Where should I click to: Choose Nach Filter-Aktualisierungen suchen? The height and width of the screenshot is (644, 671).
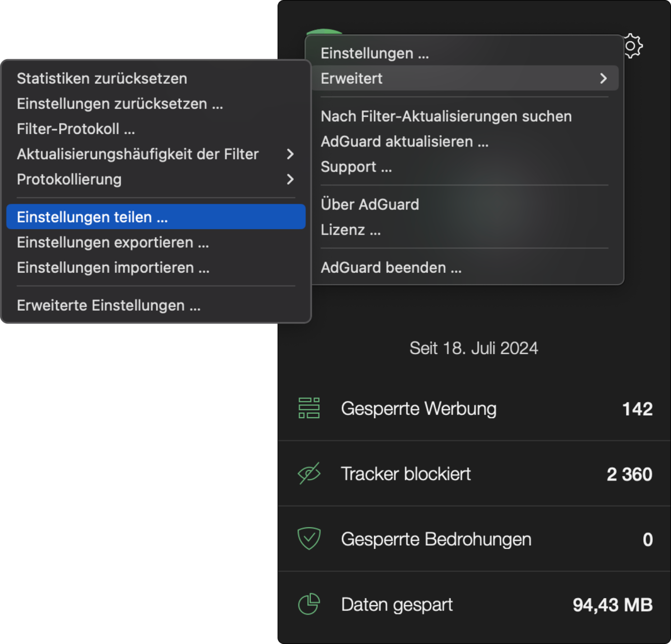(465, 116)
